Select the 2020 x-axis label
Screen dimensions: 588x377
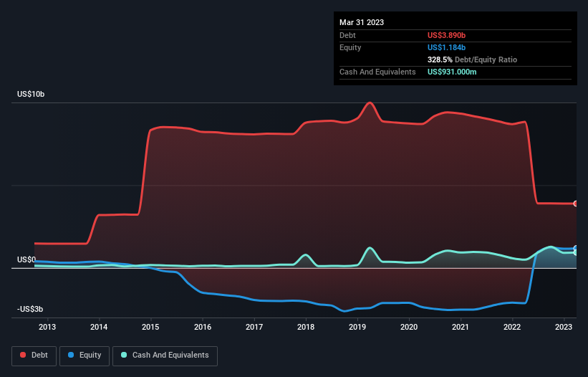click(x=409, y=327)
